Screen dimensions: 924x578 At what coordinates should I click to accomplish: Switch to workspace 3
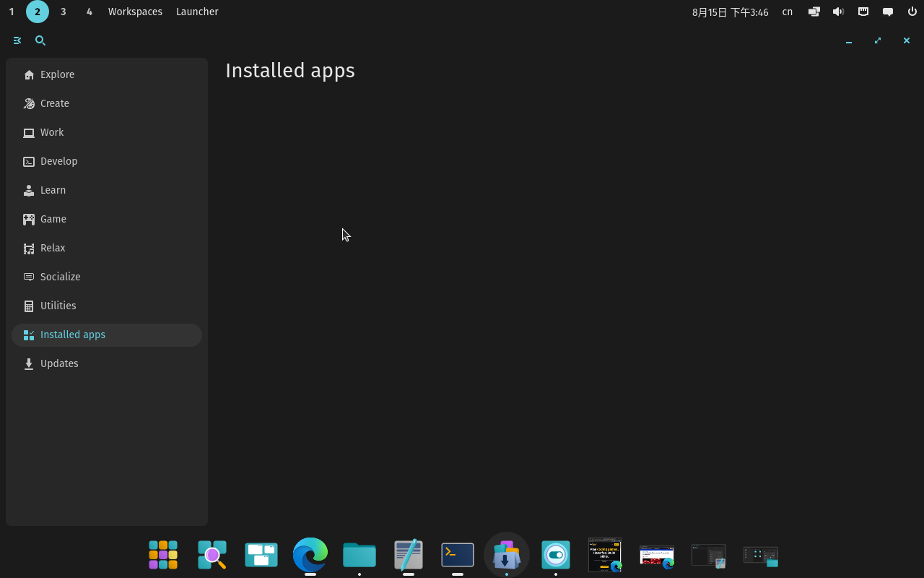pyautogui.click(x=63, y=12)
